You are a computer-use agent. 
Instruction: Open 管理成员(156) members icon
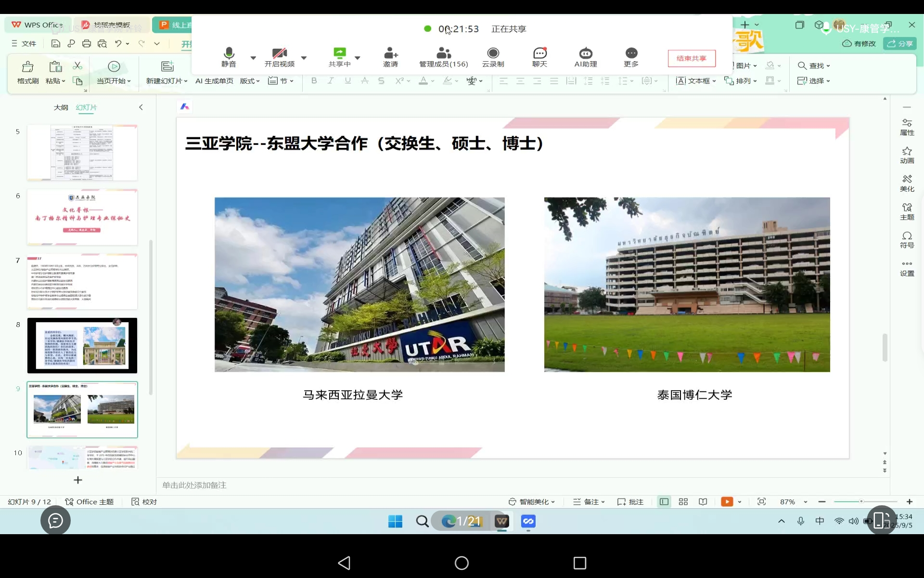click(443, 53)
